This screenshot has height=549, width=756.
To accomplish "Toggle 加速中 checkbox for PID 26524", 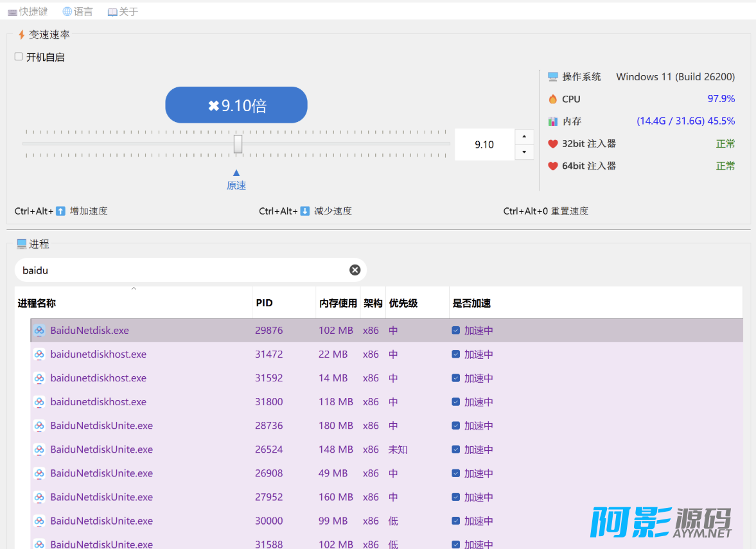I will coord(455,449).
